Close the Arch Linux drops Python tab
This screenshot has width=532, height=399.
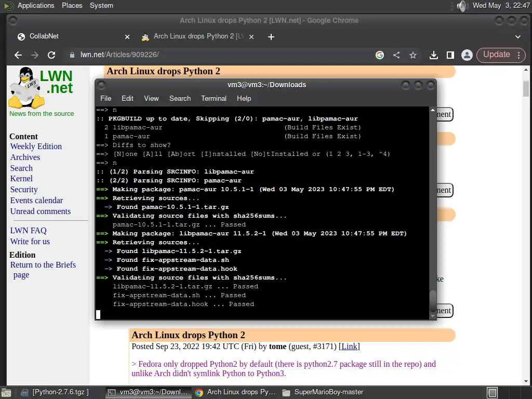tap(251, 37)
